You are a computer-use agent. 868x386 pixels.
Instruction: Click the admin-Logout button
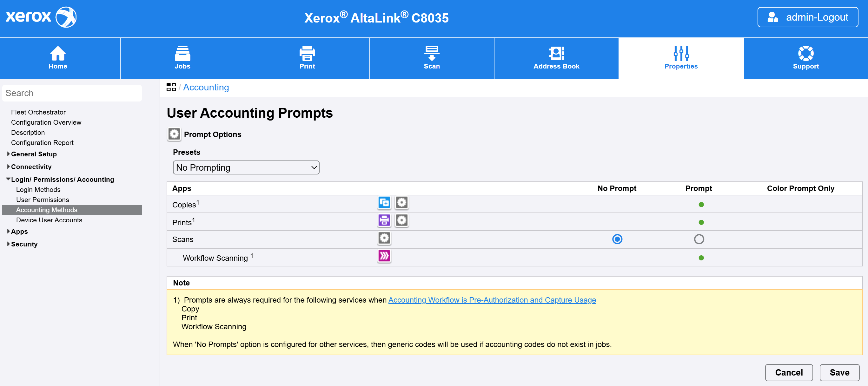pyautogui.click(x=808, y=17)
